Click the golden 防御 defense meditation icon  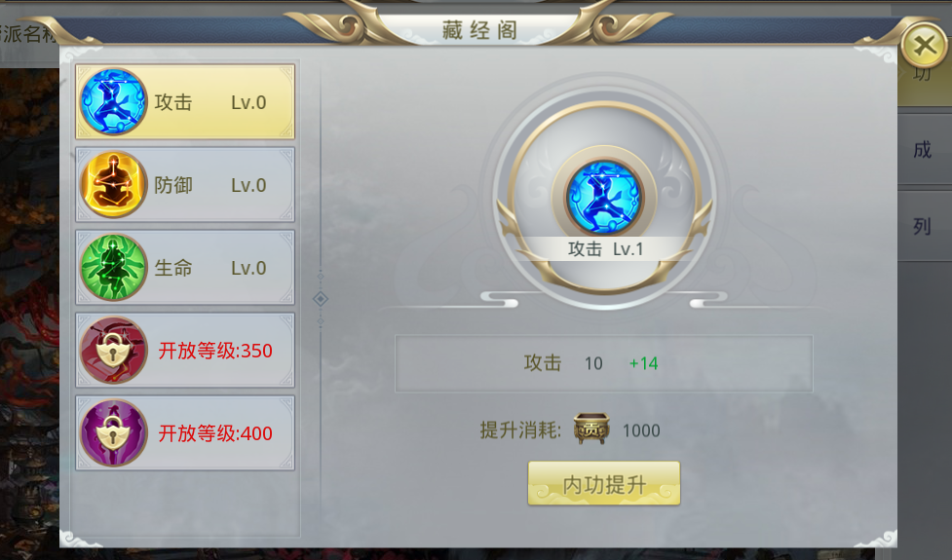(114, 184)
